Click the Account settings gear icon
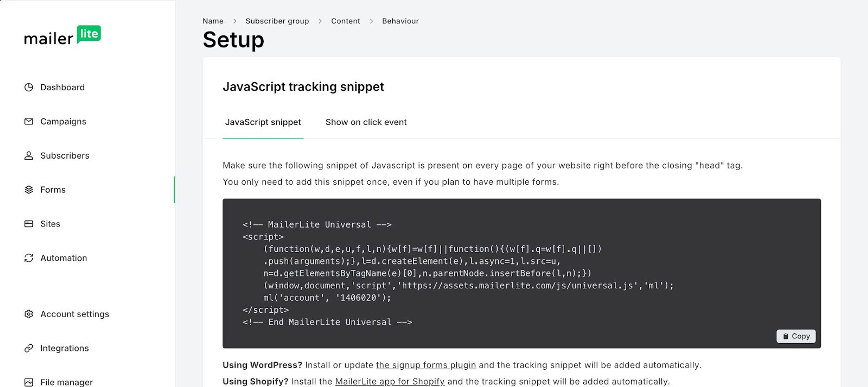The height and width of the screenshot is (387, 868). point(29,314)
